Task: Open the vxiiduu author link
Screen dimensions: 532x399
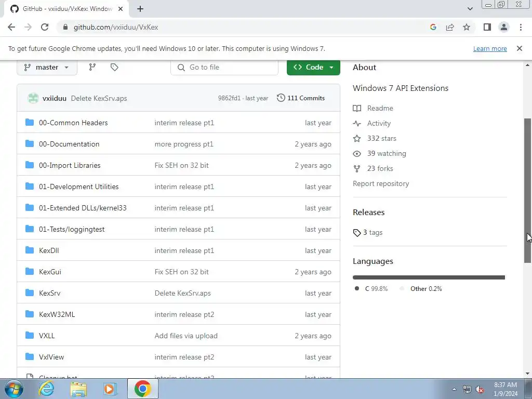Action: [x=54, y=98]
